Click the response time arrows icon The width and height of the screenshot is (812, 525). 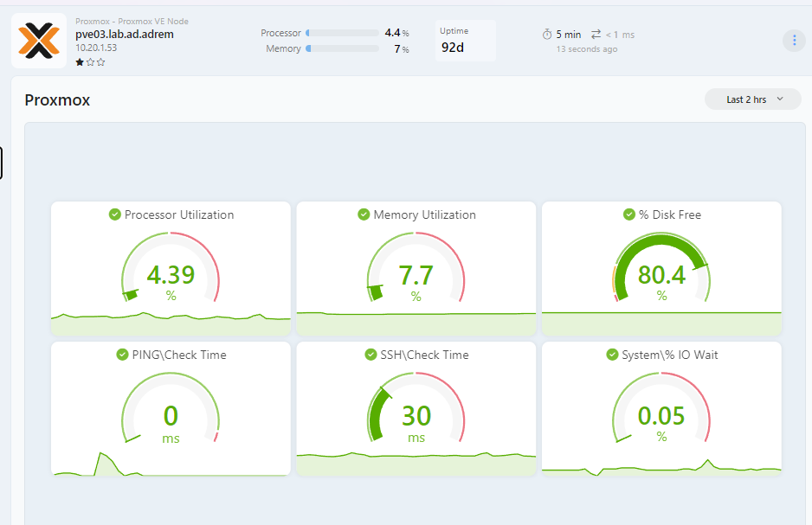click(x=596, y=34)
